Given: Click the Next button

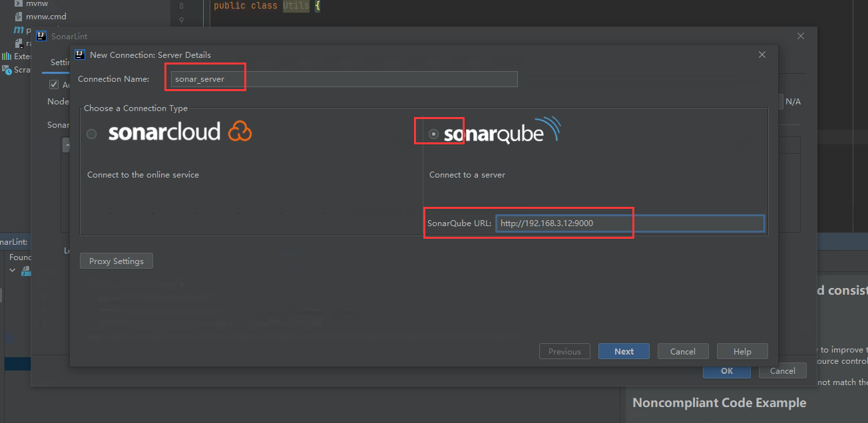Looking at the screenshot, I should coord(624,351).
